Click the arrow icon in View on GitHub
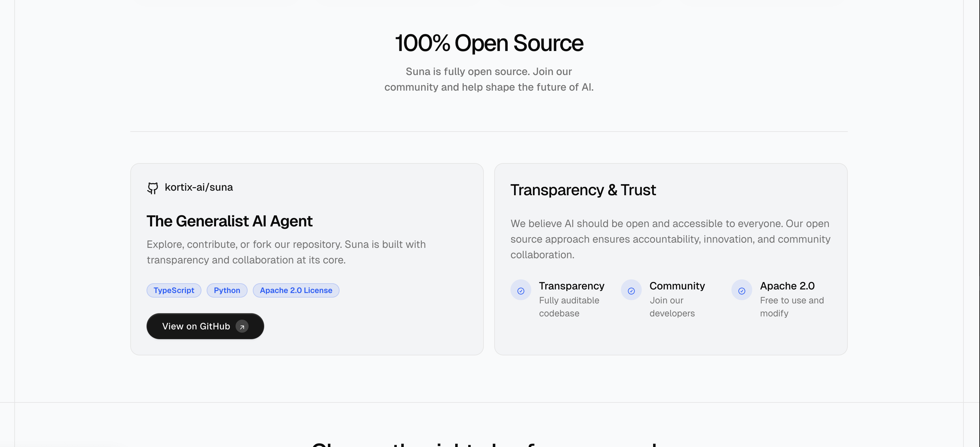Screen dimensions: 980x447 point(242,326)
